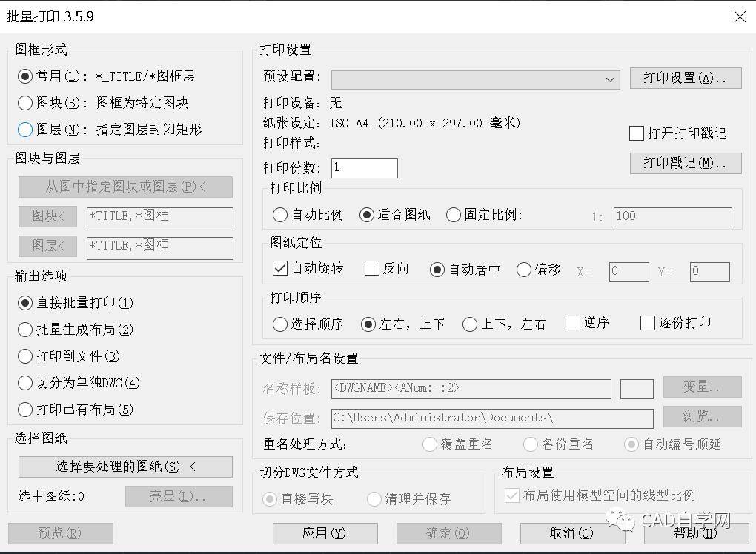Click 从图中指定图块或图层(P) button

(x=125, y=187)
